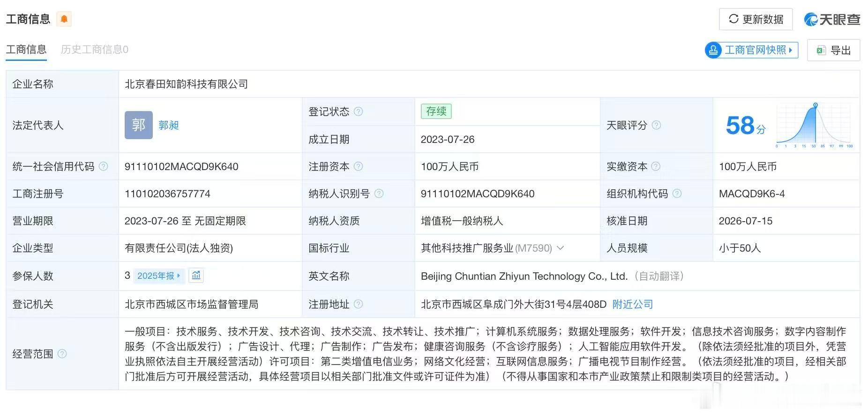
Task: Click the 58分 score value
Action: 745,126
